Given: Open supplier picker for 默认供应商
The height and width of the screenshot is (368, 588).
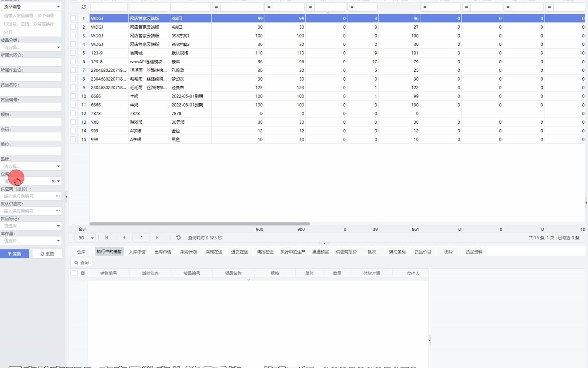Looking at the screenshot, I should pyautogui.click(x=57, y=211).
